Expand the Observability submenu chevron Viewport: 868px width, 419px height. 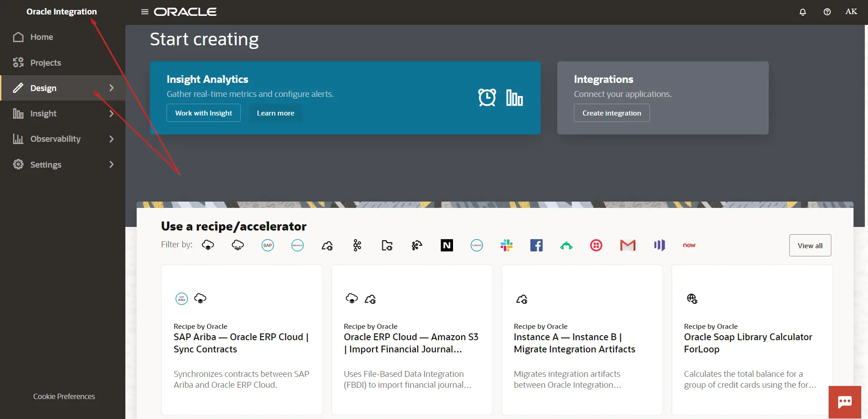coord(111,139)
